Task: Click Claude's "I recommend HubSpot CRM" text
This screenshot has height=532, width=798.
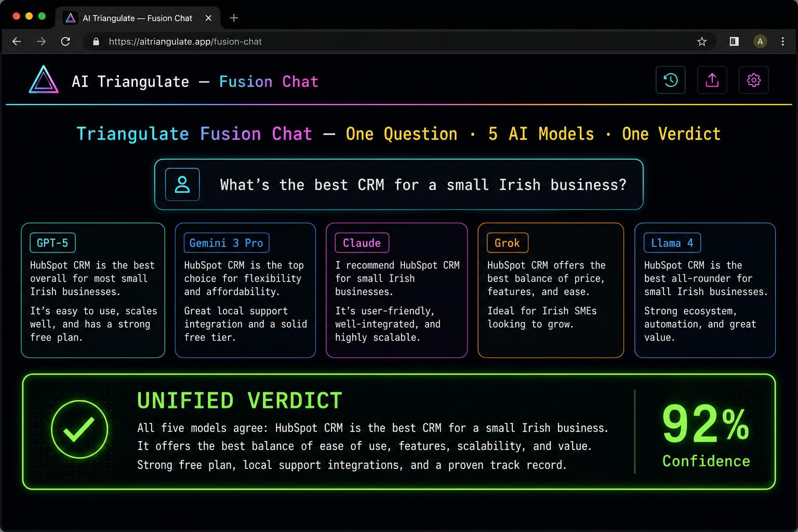Action: [397, 265]
